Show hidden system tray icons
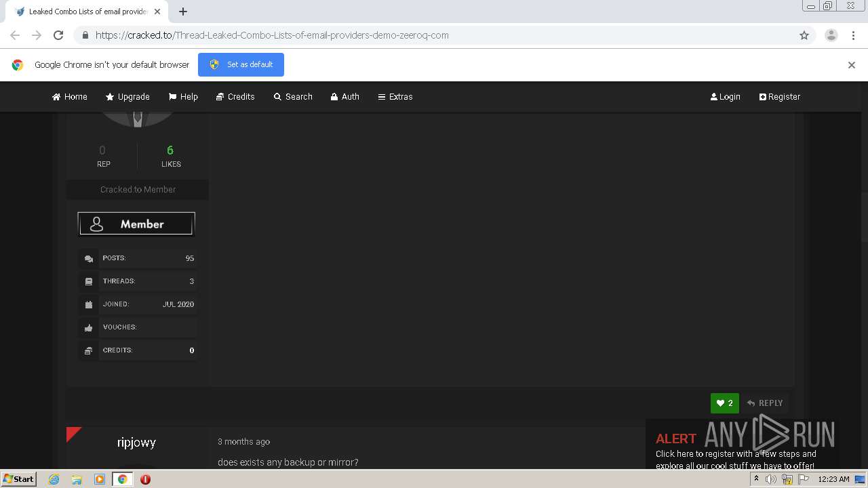868x488 pixels. 756,479
